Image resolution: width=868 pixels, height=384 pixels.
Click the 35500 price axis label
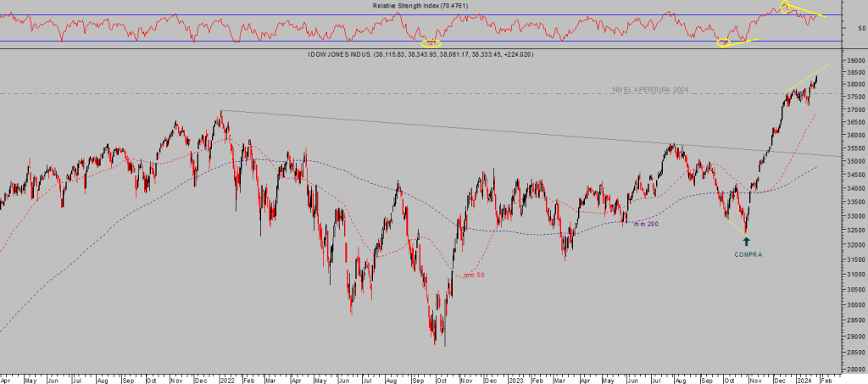click(855, 149)
